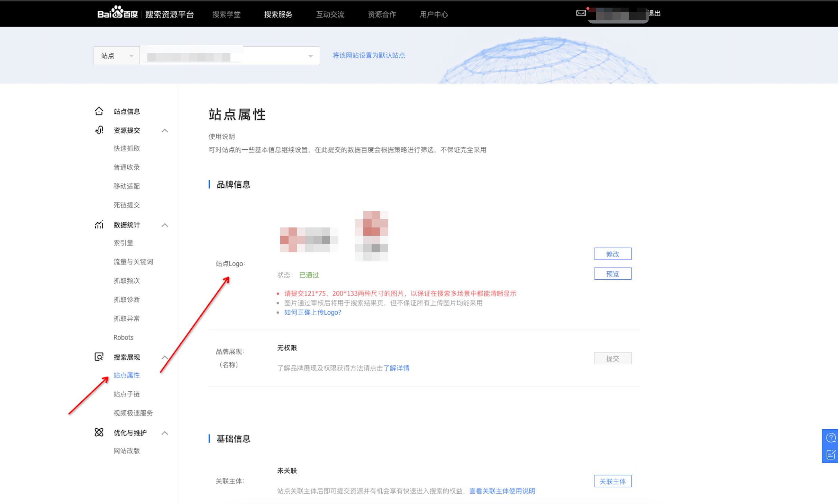
Task: Open the help question-mark floating icon
Action: pos(830,438)
